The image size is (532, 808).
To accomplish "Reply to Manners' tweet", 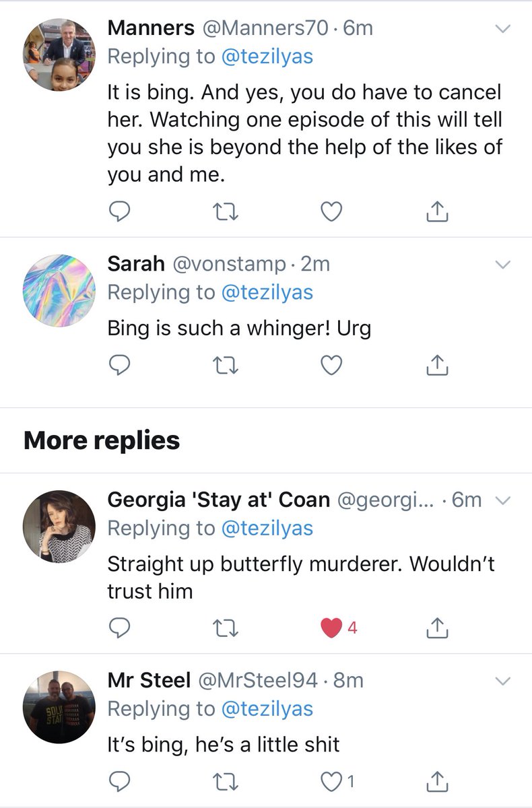I will [119, 212].
